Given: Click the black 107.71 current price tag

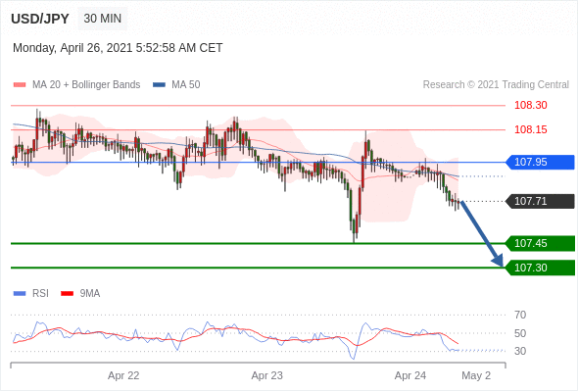Looking at the screenshot, I should 540,201.
